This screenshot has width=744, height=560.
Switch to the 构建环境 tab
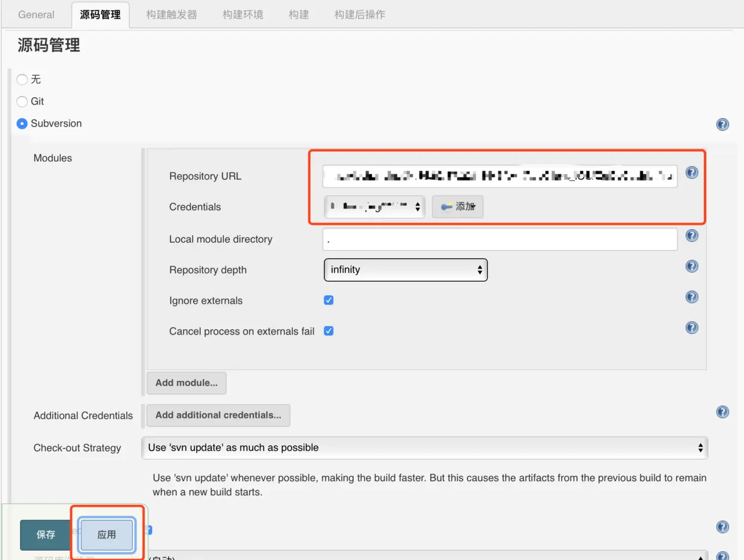(243, 14)
